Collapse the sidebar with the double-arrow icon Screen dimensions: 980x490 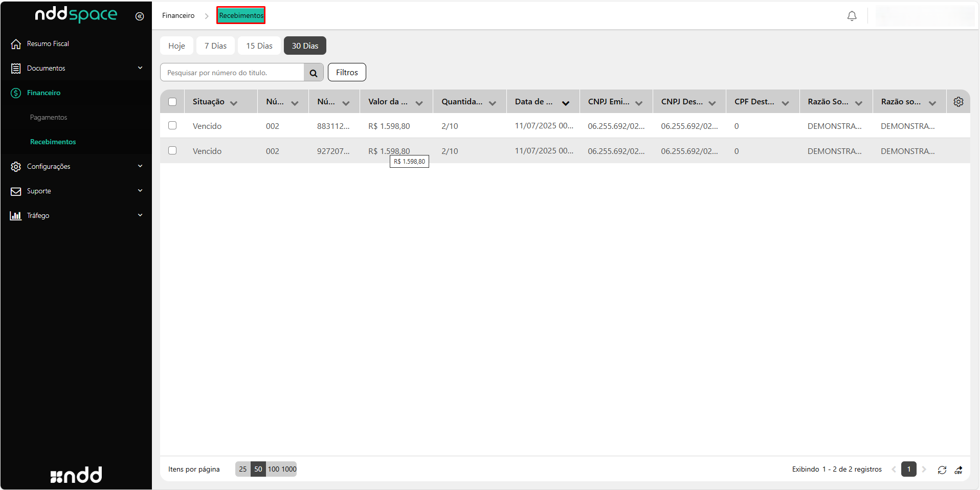point(139,16)
